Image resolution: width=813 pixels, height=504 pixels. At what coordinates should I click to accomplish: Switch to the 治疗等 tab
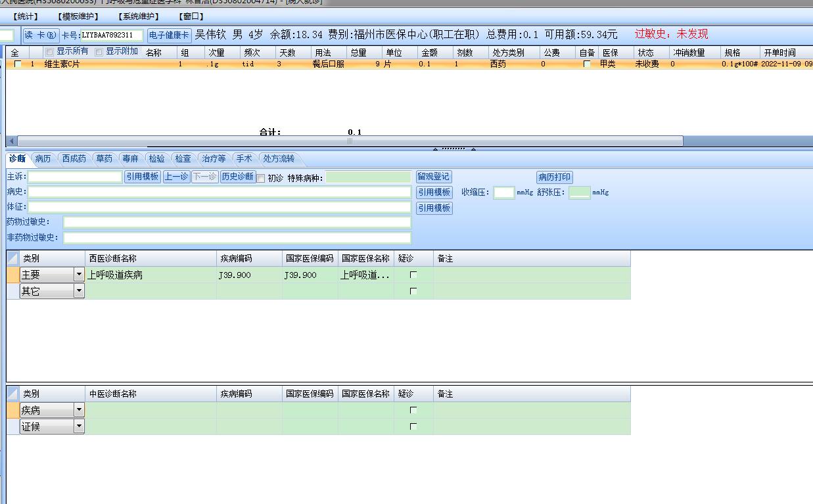click(x=214, y=158)
